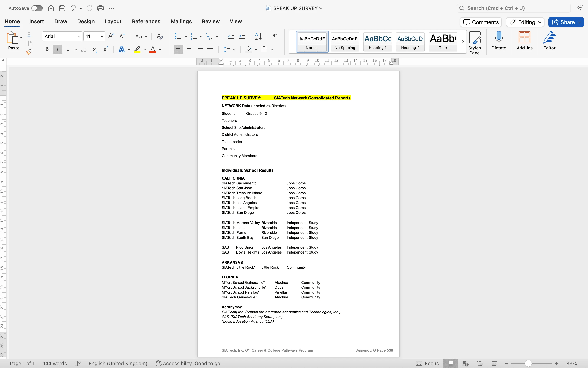Open the spelling and proofing status icon
The image size is (588, 368).
(78, 363)
